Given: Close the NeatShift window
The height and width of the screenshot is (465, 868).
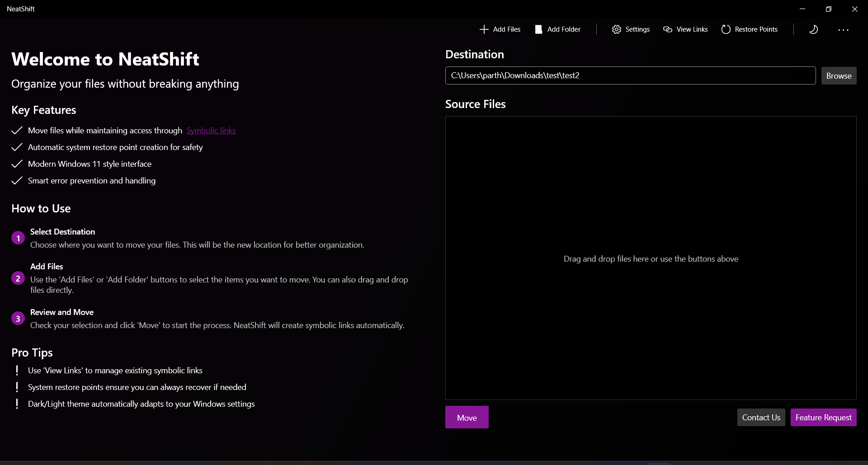Looking at the screenshot, I should pyautogui.click(x=855, y=9).
